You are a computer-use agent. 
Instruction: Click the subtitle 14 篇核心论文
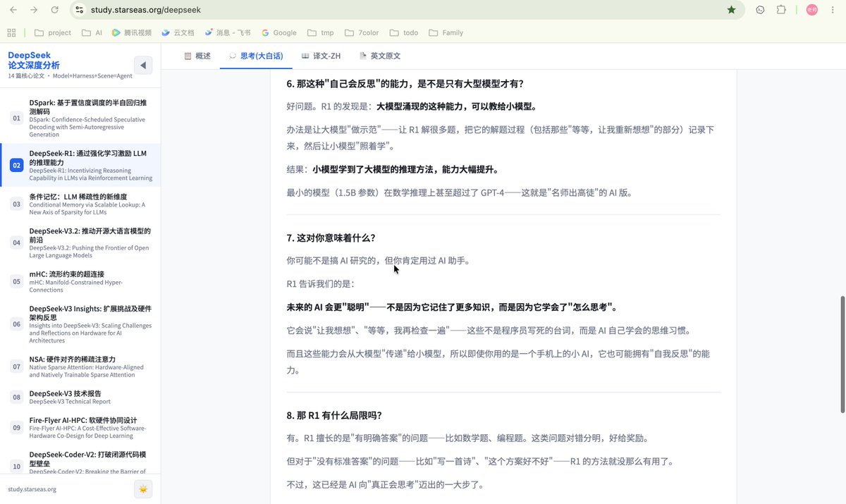(x=26, y=75)
